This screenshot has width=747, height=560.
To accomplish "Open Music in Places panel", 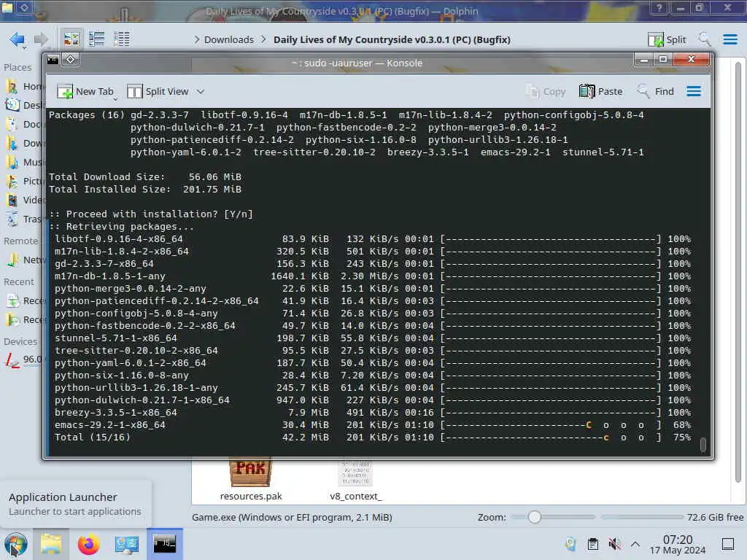I will tap(24, 163).
